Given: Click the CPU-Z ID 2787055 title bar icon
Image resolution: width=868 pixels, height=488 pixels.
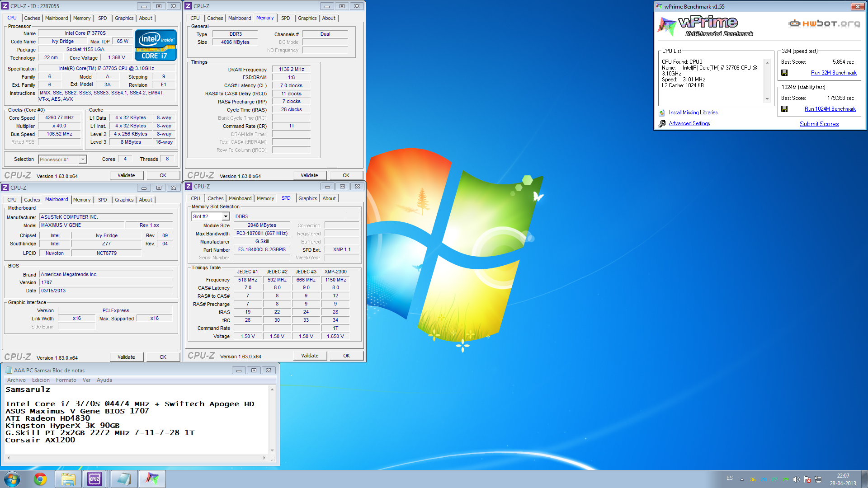Looking at the screenshot, I should coord(5,6).
